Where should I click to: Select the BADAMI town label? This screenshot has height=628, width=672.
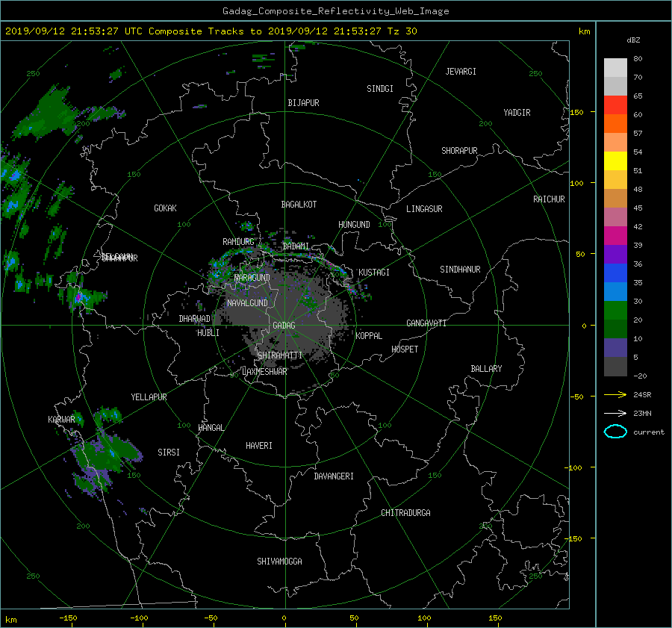tap(296, 246)
